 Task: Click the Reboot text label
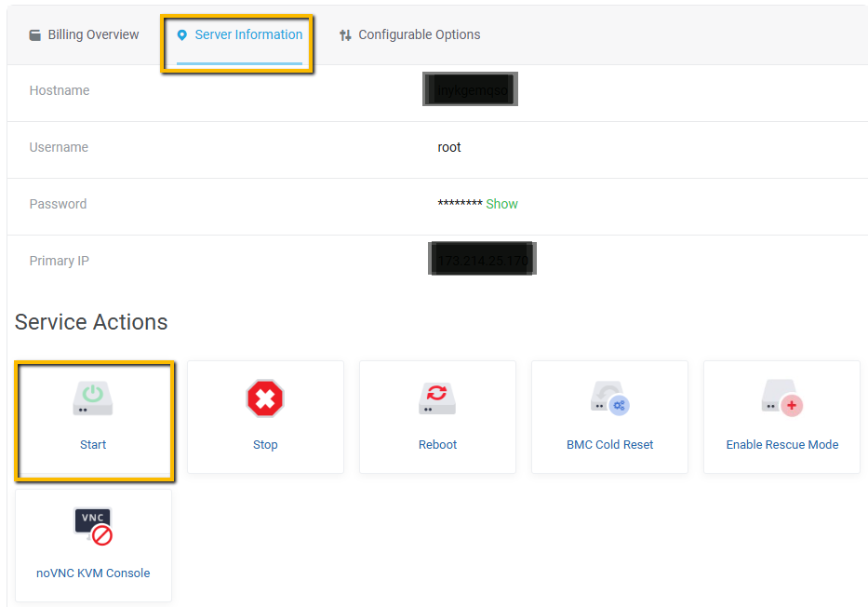(437, 445)
